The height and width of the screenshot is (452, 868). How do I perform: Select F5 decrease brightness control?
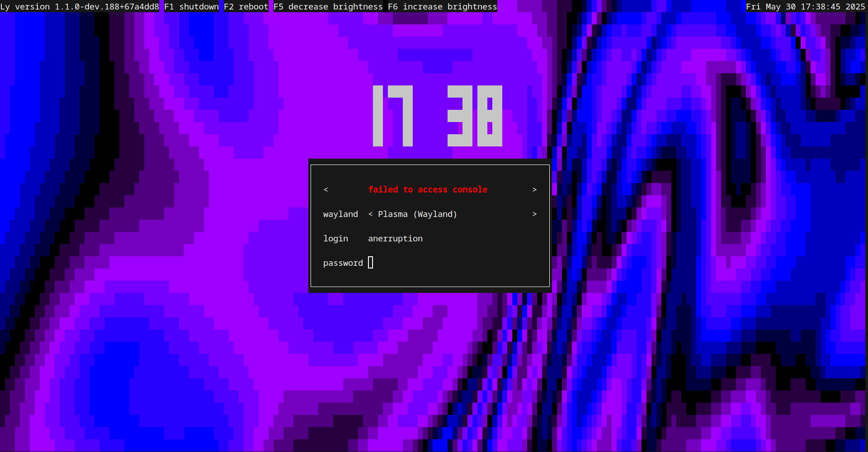coord(328,6)
